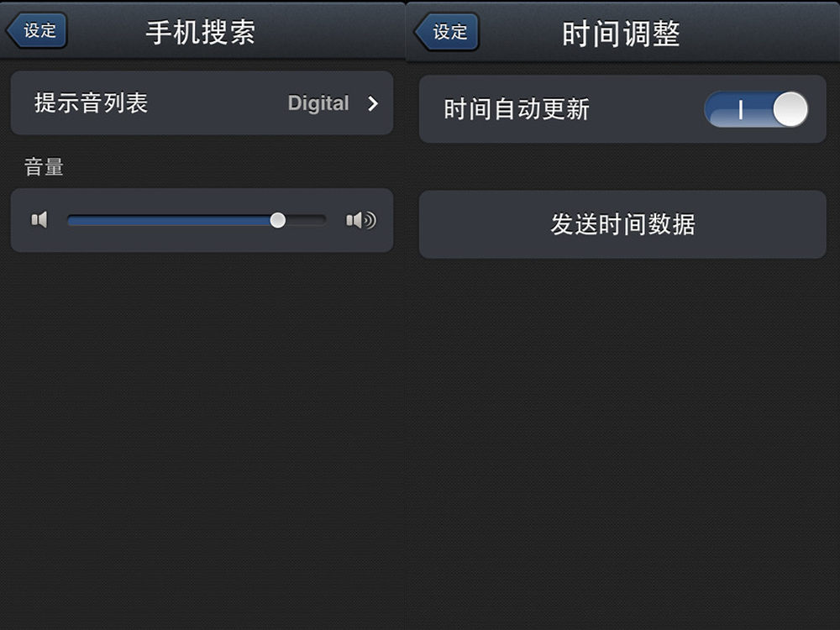Click the unfilled end of the volume track
Viewport: 840px width, 630px height.
pos(306,220)
